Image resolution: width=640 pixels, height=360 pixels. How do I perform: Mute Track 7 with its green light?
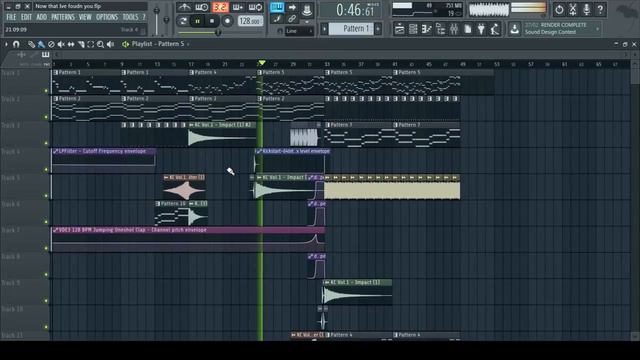pos(46,248)
